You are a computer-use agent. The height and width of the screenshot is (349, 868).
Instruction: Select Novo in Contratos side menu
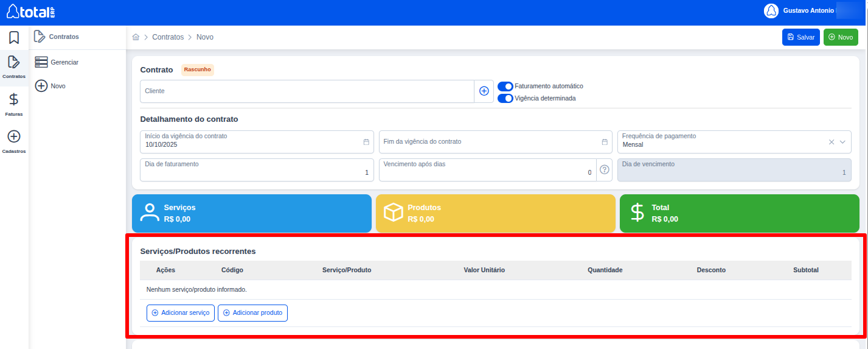pos(58,86)
